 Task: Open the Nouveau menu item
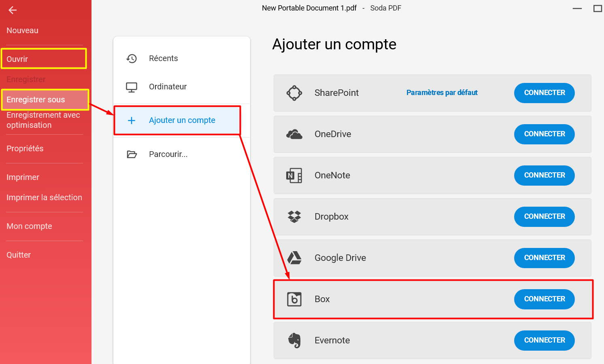click(x=22, y=30)
